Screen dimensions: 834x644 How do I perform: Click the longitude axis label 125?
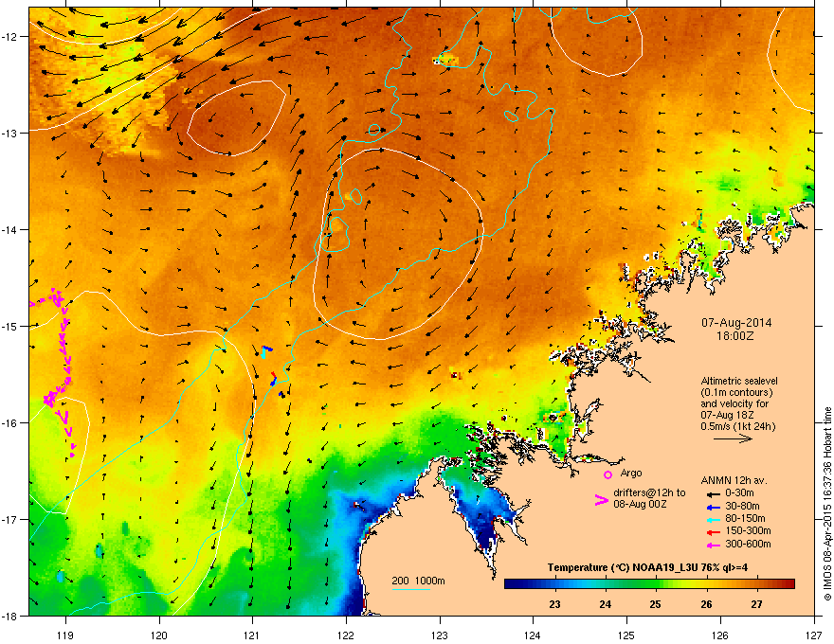click(x=626, y=635)
